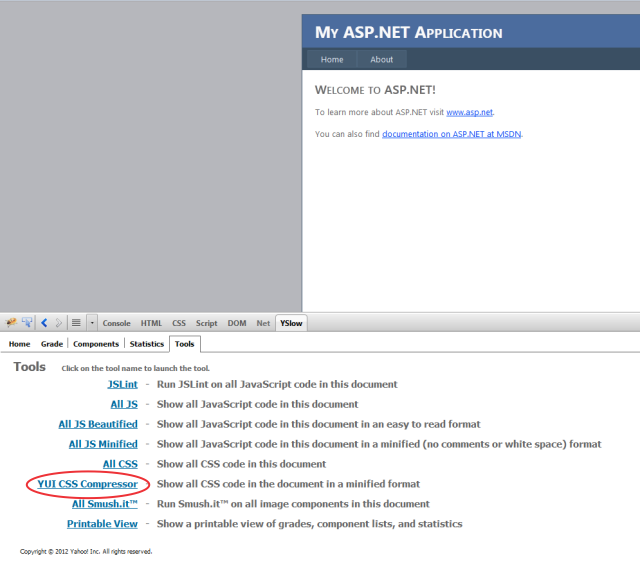The image size is (640, 571).
Task: Open the DOM panel tab
Action: 237,323
